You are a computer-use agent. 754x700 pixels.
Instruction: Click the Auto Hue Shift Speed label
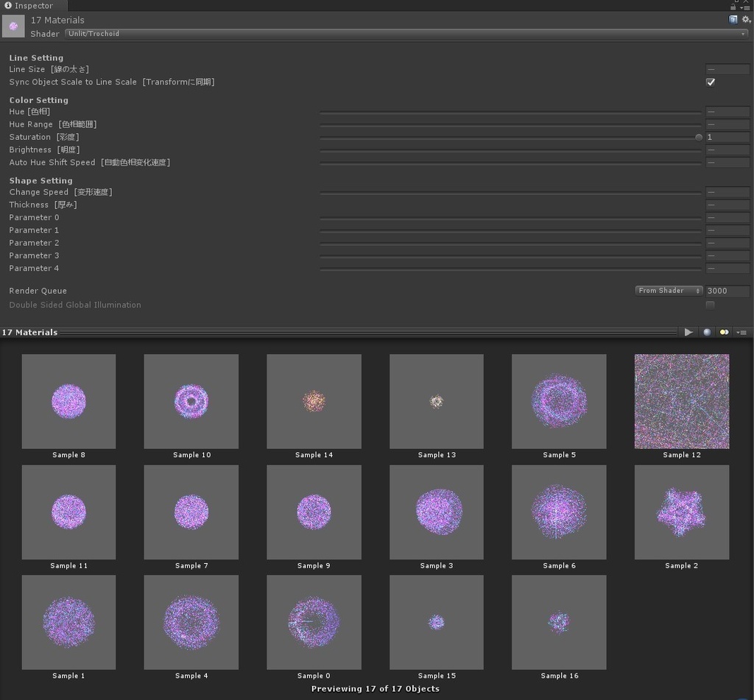tap(89, 163)
